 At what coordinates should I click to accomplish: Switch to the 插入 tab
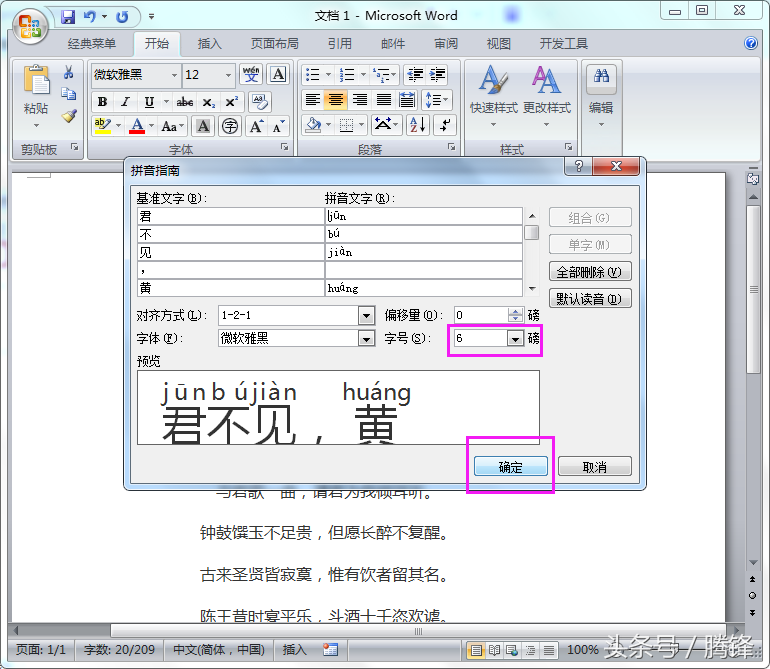coord(210,44)
